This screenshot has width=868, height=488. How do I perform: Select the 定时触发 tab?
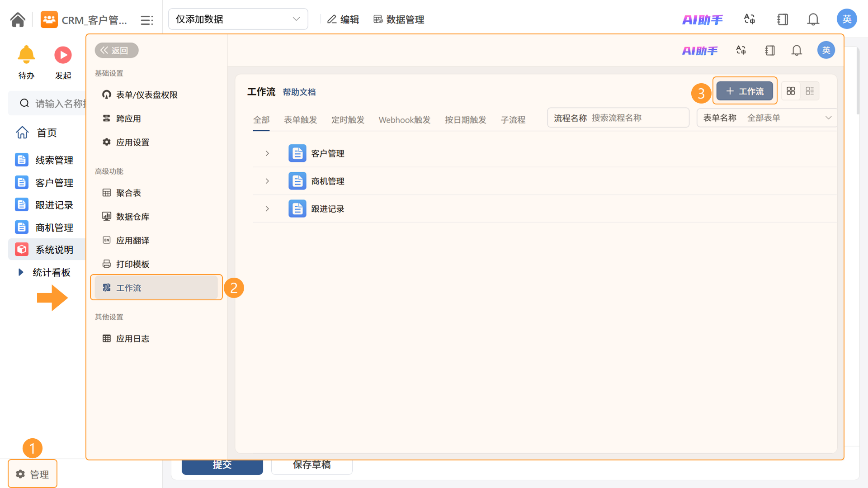[348, 119]
